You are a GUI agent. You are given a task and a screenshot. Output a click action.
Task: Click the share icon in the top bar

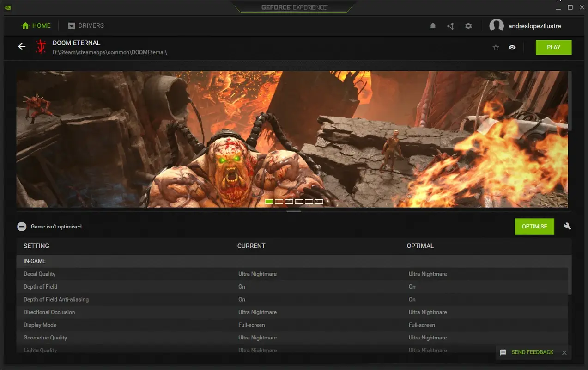450,26
